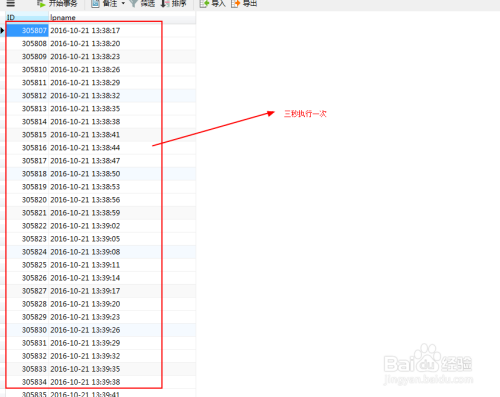The image size is (500, 397).
Task: Select cell 2016-10-21 13:39:38
Action: 122,381
